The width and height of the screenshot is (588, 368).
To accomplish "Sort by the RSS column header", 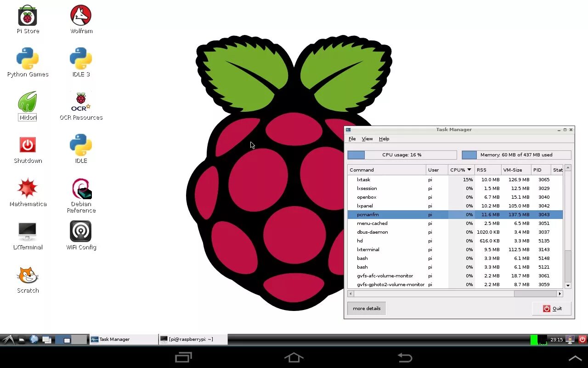I will pos(487,170).
